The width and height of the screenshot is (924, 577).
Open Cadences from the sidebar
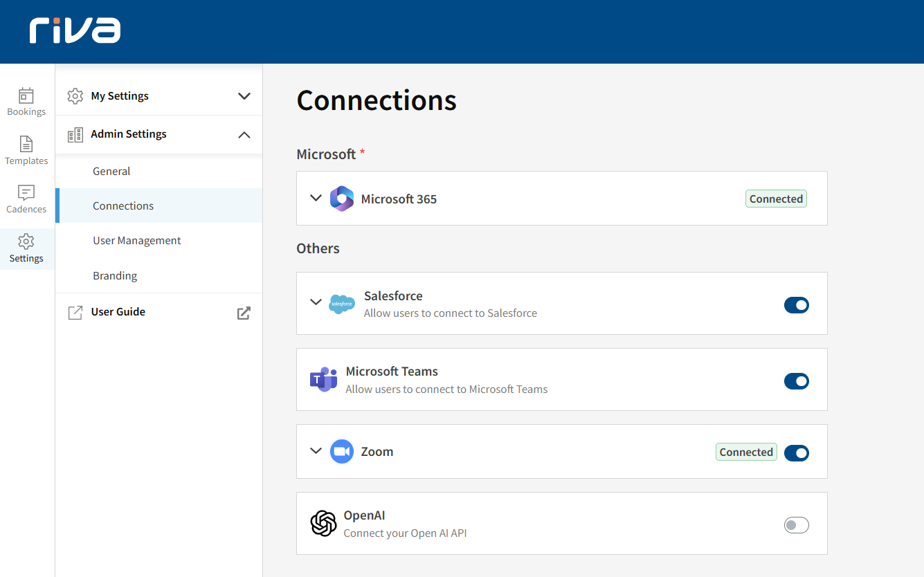(x=26, y=199)
